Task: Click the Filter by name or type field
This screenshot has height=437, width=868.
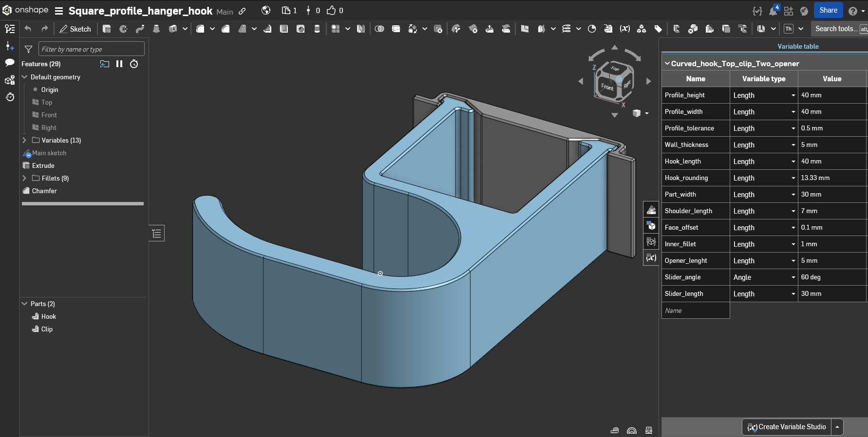Action: pyautogui.click(x=92, y=49)
